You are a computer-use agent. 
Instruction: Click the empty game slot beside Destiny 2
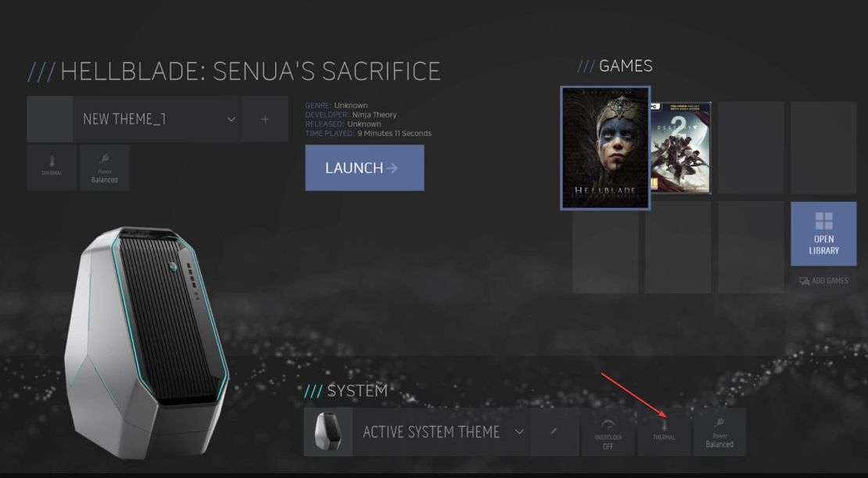[751, 148]
